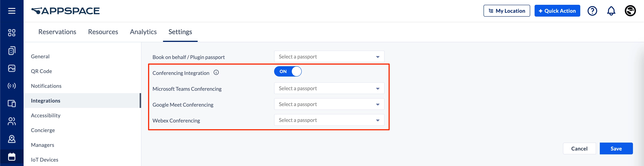Open the devices icon in sidebar
Viewport: 644px width, 166px height.
[11, 51]
